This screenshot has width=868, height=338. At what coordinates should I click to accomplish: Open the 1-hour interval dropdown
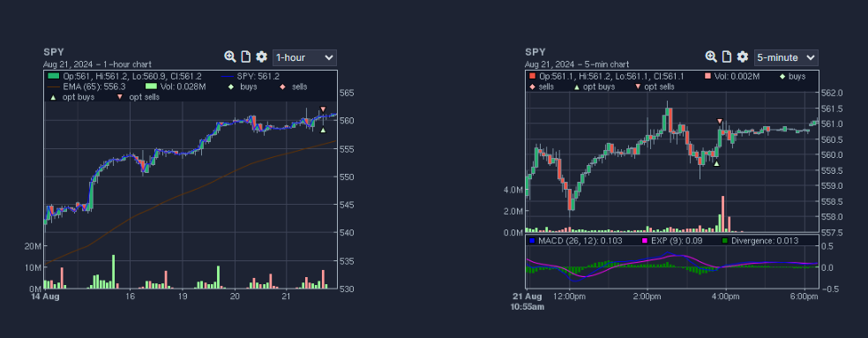point(304,57)
